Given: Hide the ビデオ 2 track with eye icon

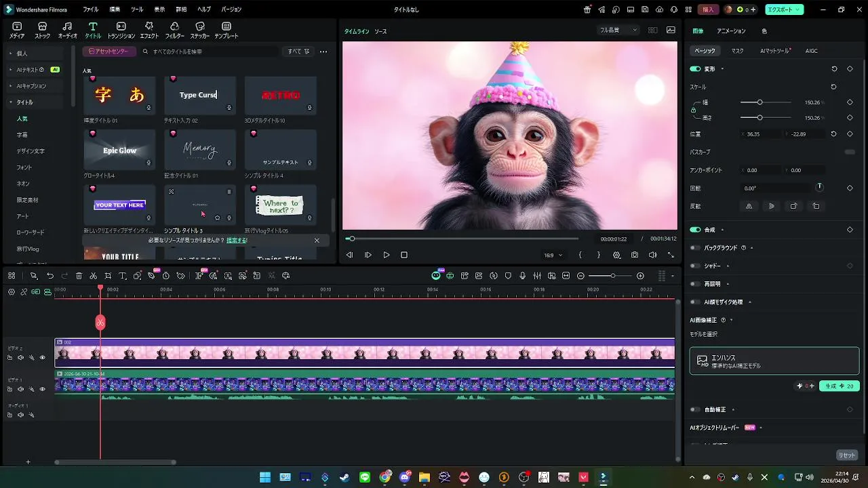Looking at the screenshot, I should 42,357.
